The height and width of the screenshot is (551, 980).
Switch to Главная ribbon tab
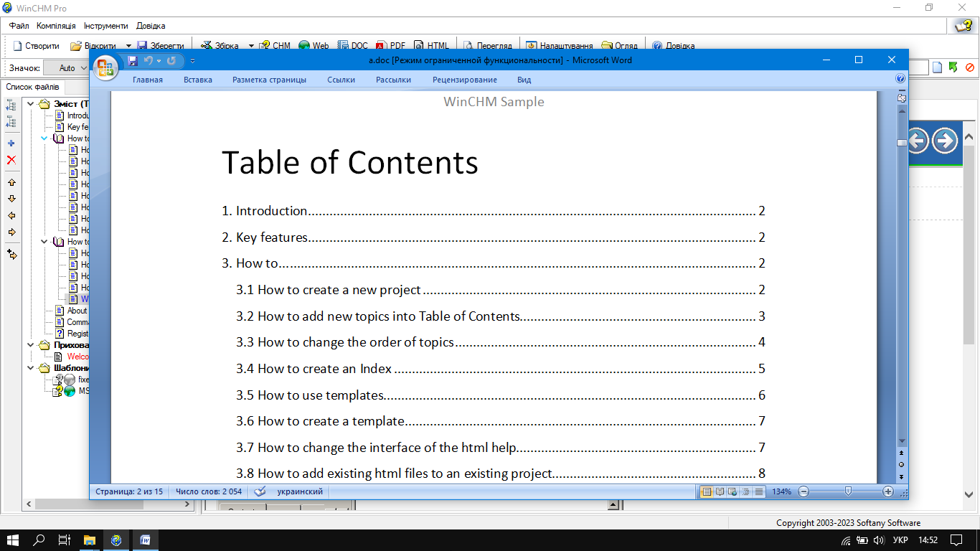pyautogui.click(x=148, y=80)
